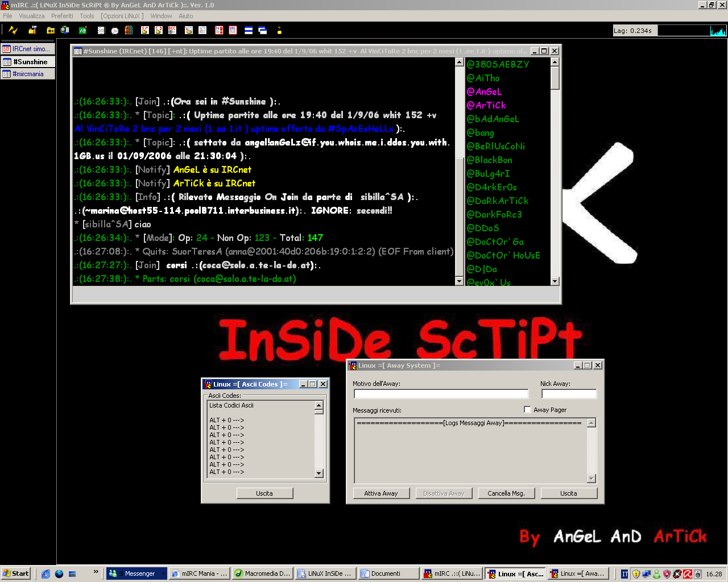This screenshot has height=582, width=728.
Task: Click Uscita in the Ascii Codes window
Action: tap(264, 493)
